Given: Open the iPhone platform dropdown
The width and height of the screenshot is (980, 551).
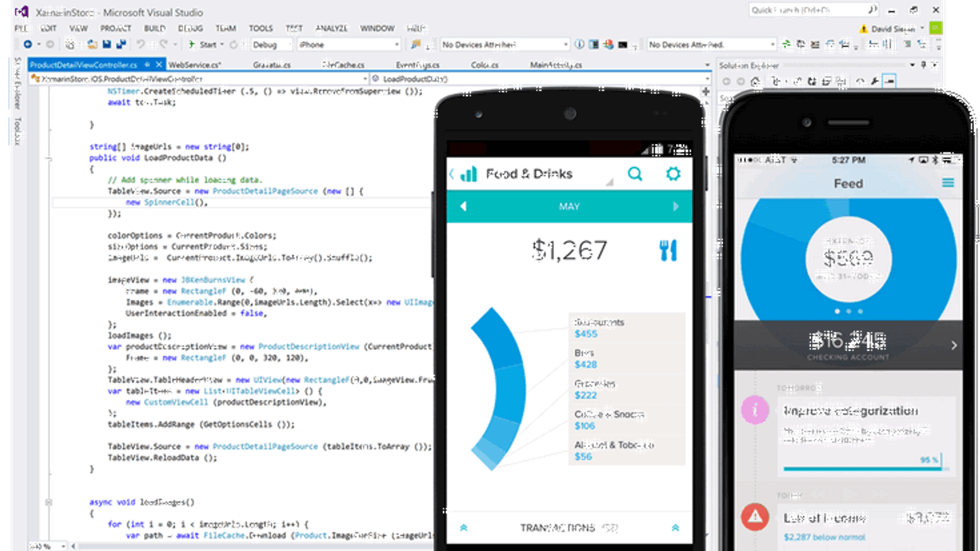Looking at the screenshot, I should coord(348,45).
